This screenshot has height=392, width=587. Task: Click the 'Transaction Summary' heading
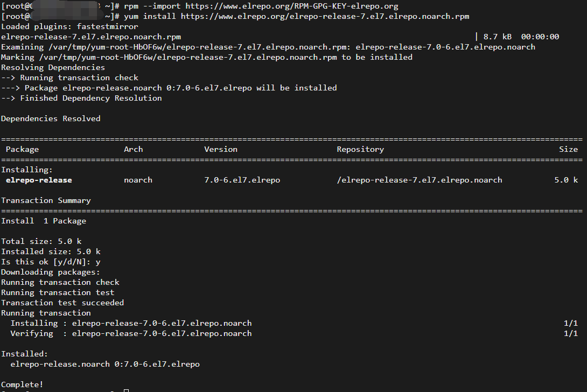[46, 200]
